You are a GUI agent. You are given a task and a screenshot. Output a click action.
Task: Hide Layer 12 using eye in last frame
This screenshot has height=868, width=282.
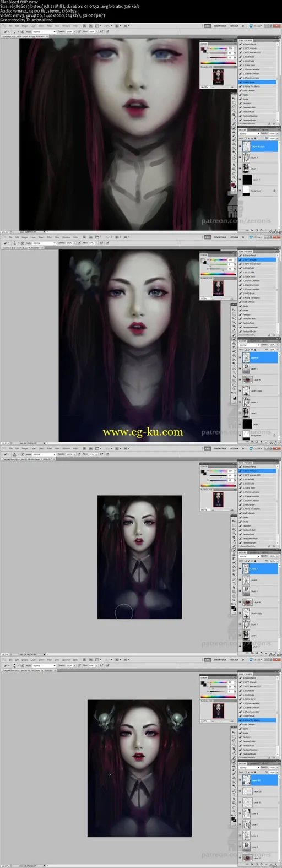click(x=240, y=780)
